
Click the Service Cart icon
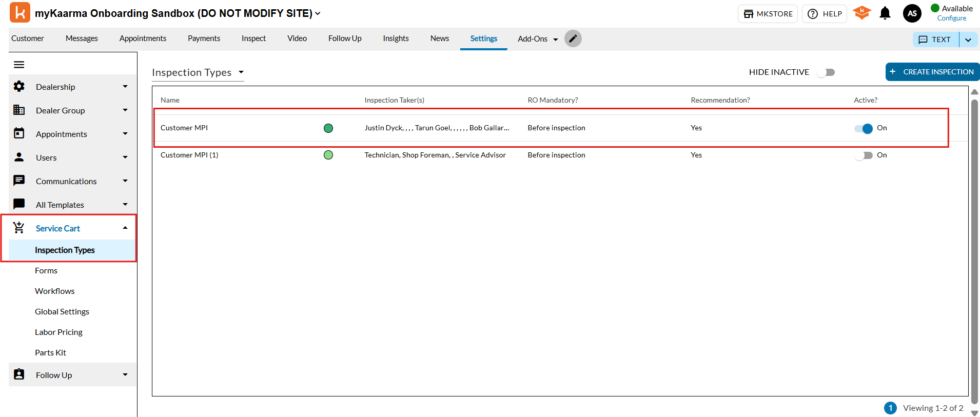(x=19, y=228)
